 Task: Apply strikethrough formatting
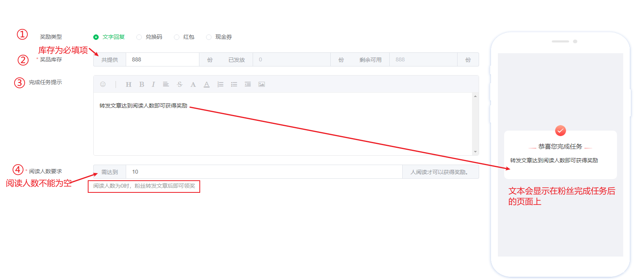pyautogui.click(x=180, y=84)
